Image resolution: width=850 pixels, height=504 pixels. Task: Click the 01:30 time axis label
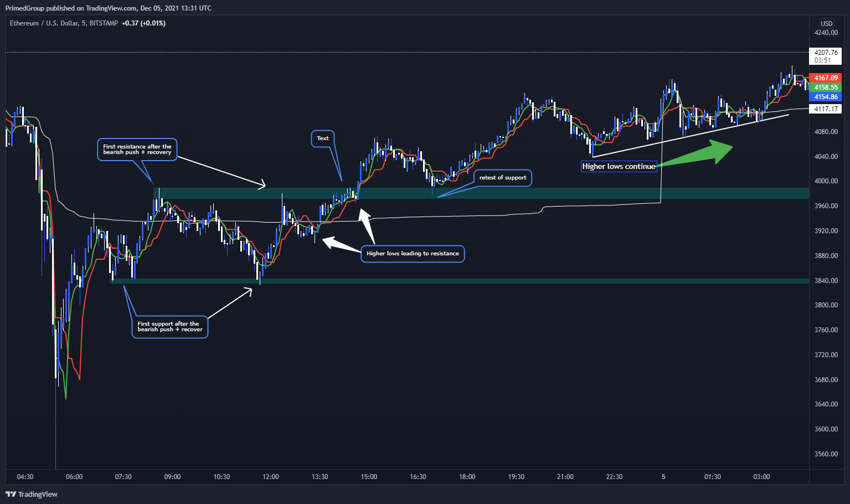(x=713, y=477)
